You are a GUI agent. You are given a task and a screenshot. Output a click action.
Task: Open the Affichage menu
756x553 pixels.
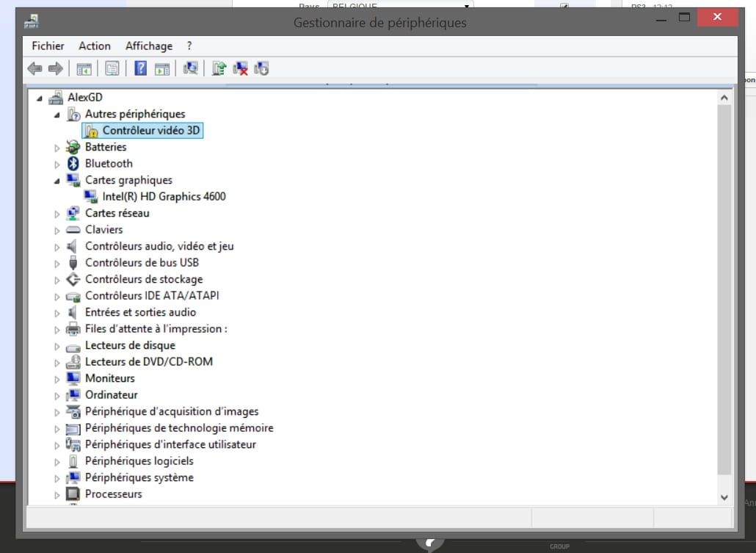tap(149, 46)
